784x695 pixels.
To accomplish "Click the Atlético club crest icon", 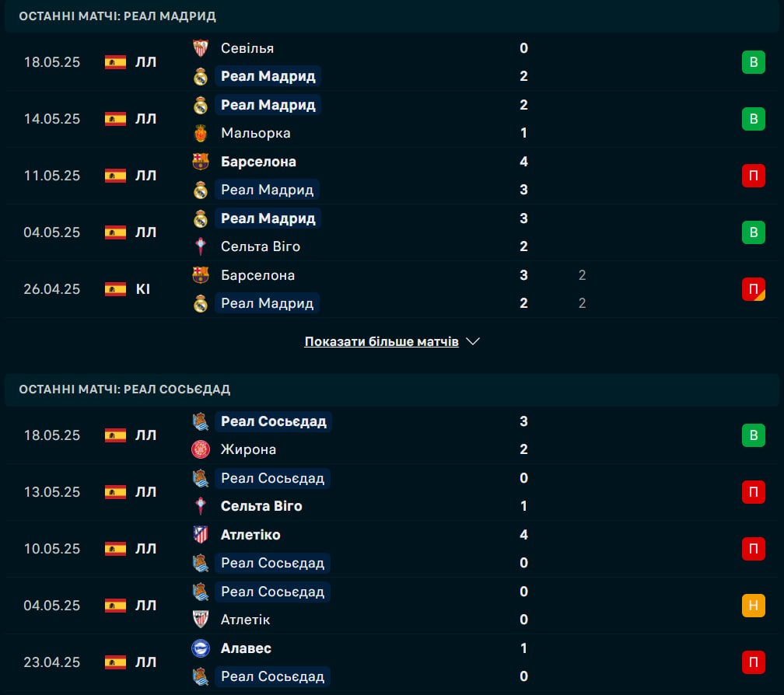I will click(x=201, y=535).
